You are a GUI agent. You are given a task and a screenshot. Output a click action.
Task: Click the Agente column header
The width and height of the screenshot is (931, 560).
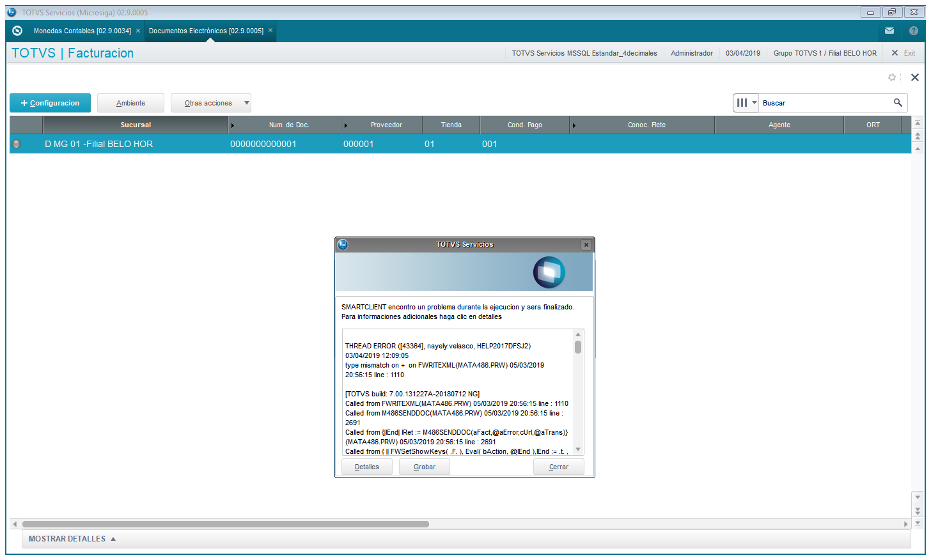click(x=779, y=125)
